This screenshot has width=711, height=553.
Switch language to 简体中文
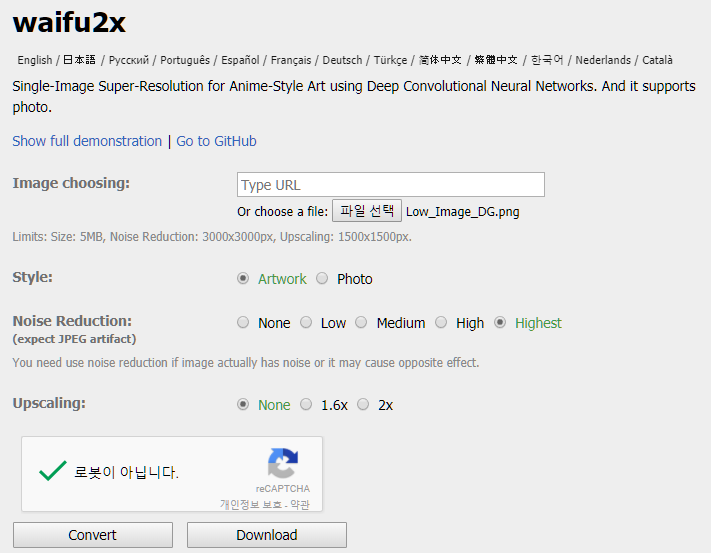pyautogui.click(x=440, y=60)
